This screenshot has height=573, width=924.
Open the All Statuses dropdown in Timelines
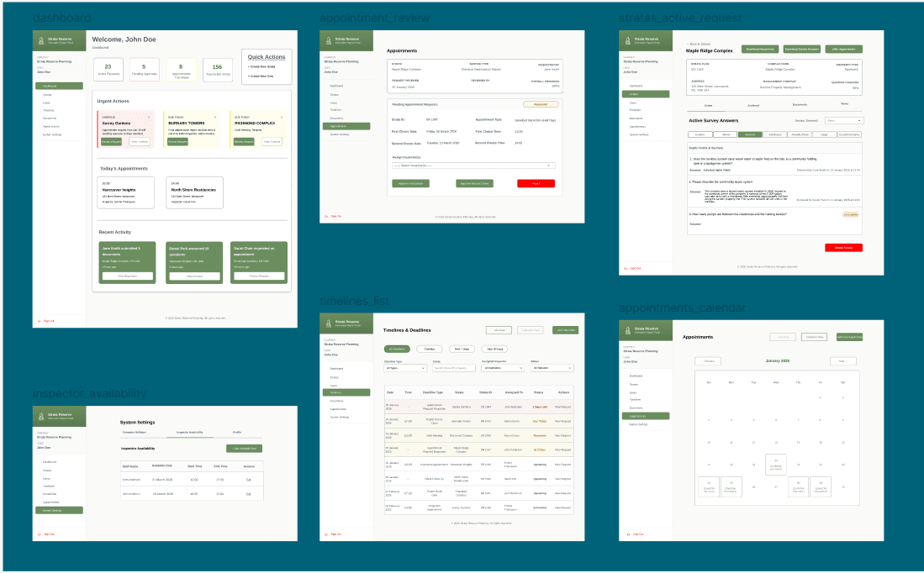(552, 367)
